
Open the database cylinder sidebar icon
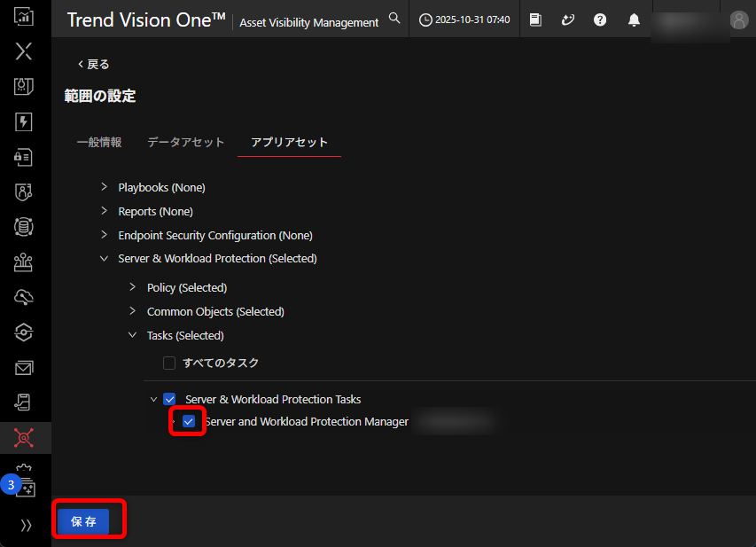24,227
